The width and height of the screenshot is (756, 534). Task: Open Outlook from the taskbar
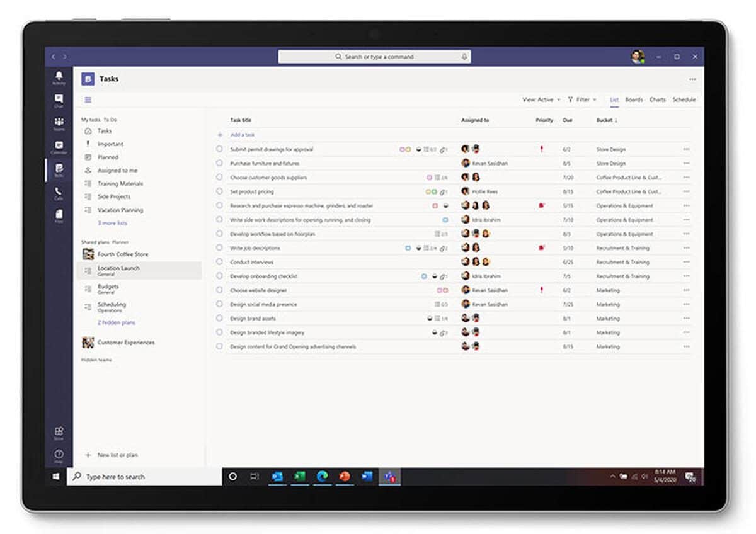tap(277, 477)
